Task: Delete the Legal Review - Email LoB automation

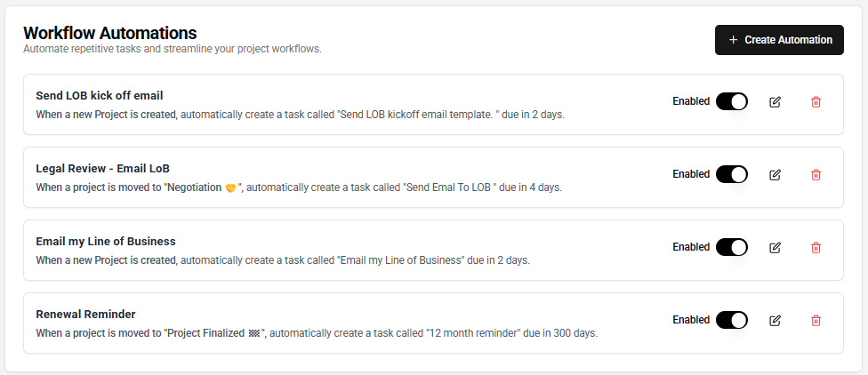Action: tap(816, 175)
